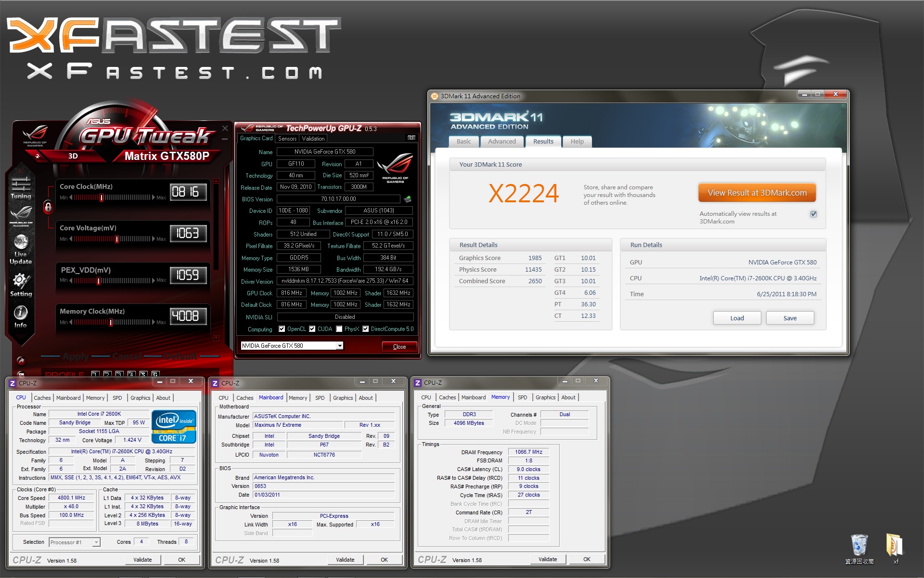Click the BIOS save chip icon
This screenshot has height=578, width=924.
(407, 199)
